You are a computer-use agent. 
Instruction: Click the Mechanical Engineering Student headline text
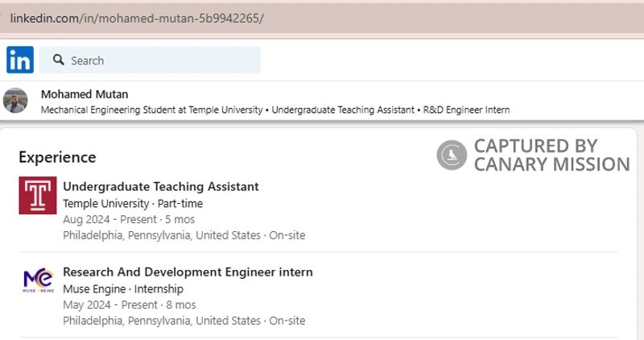pos(275,110)
